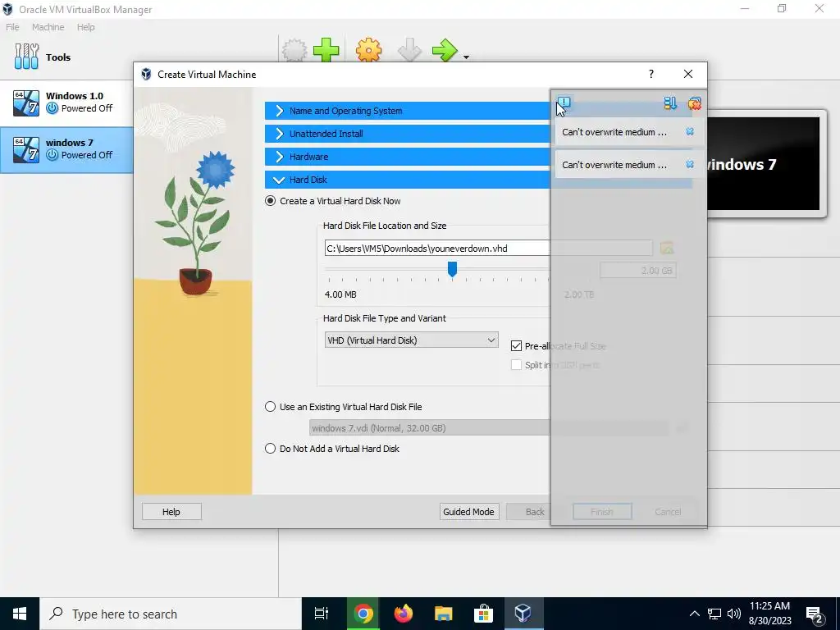Click the green plus Add machine icon
The width and height of the screenshot is (840, 630).
pos(326,51)
